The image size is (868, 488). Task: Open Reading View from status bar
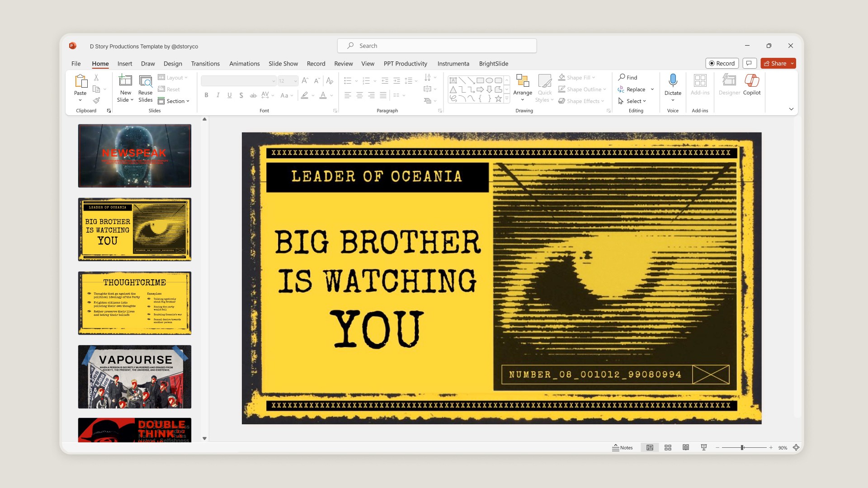(686, 447)
